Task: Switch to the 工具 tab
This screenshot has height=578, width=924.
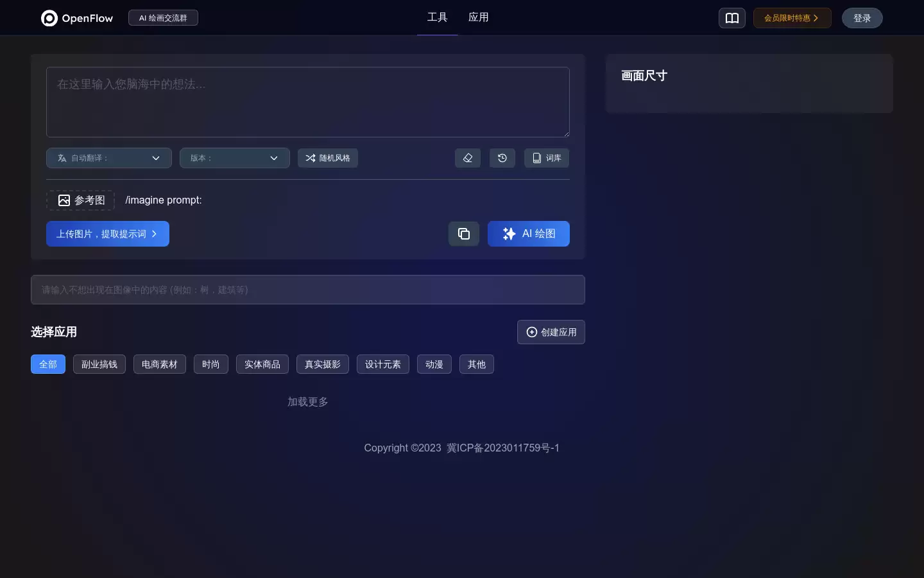Action: tap(438, 17)
